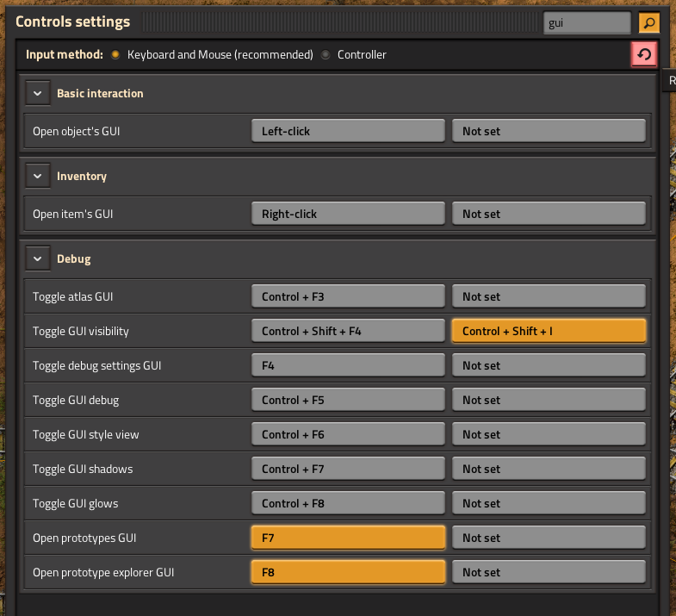Change Control + F5 binding for GUI debug
This screenshot has height=616, width=676.
coord(348,400)
